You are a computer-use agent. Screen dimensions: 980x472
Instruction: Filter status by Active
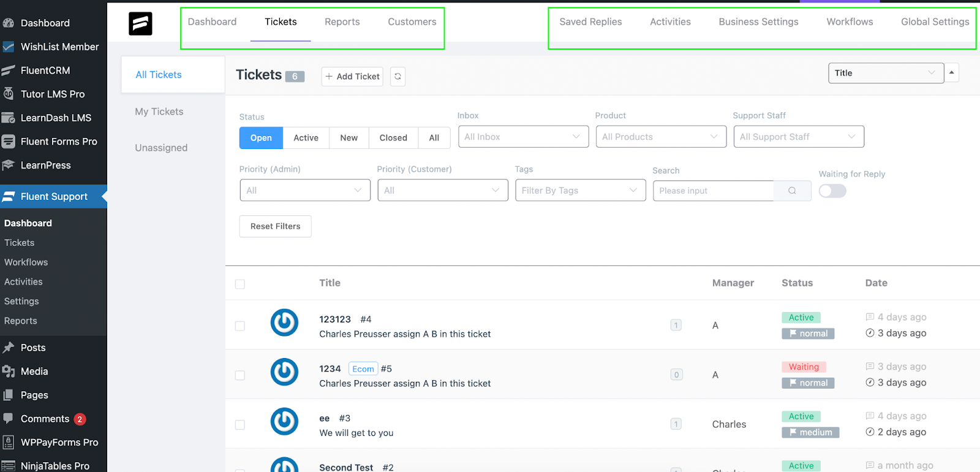[306, 138]
